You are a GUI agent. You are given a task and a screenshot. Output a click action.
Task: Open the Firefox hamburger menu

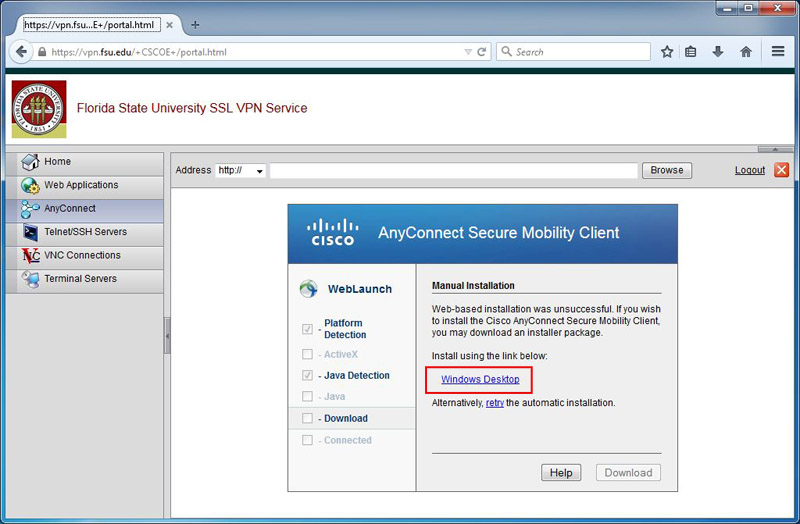pyautogui.click(x=778, y=52)
